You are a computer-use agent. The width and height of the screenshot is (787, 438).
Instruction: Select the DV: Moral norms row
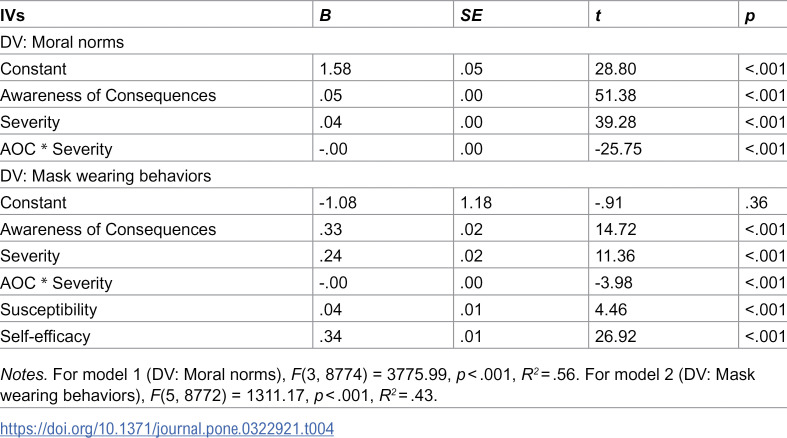[x=394, y=42]
